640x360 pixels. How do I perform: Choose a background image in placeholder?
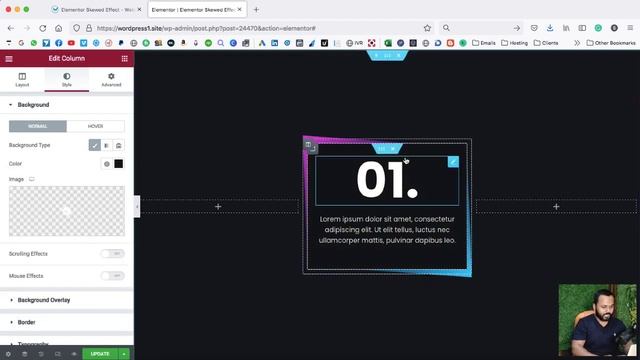click(x=67, y=211)
